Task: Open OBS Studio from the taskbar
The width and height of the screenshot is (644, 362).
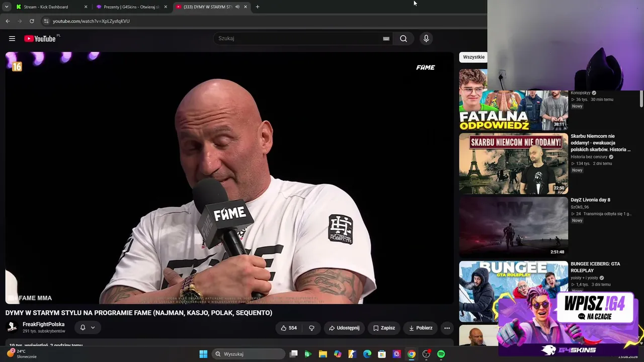Action: (426, 354)
